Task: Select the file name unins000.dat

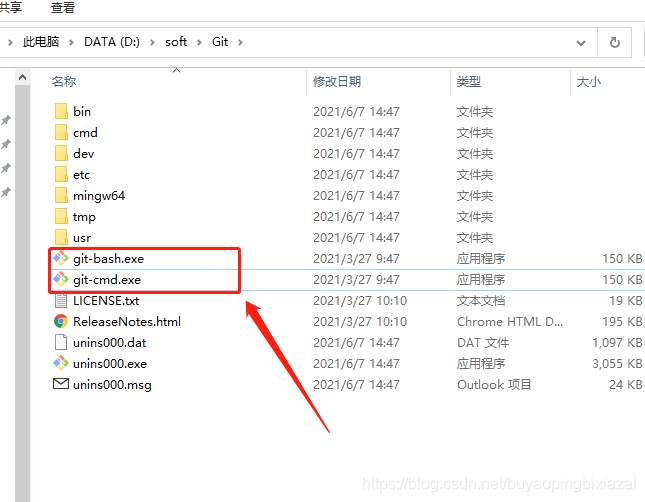Action: (x=110, y=342)
